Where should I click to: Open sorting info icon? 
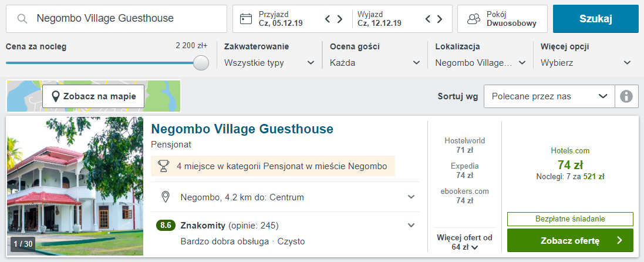point(626,96)
